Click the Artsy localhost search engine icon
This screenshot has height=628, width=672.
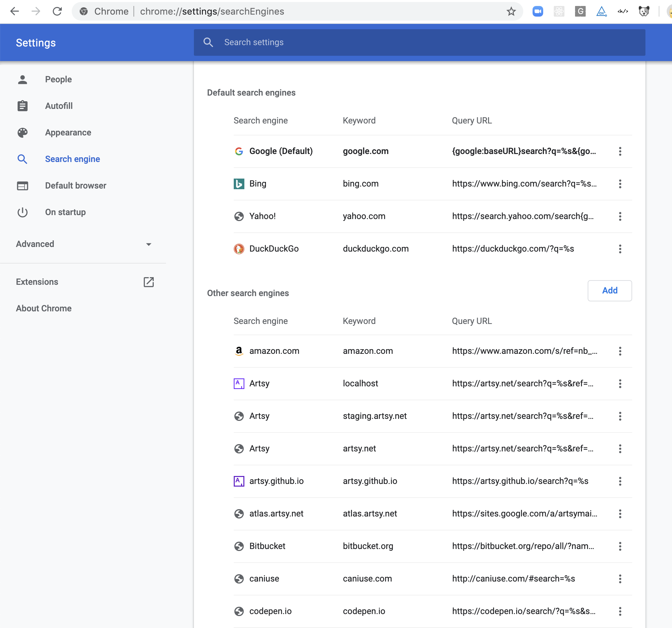click(x=239, y=384)
